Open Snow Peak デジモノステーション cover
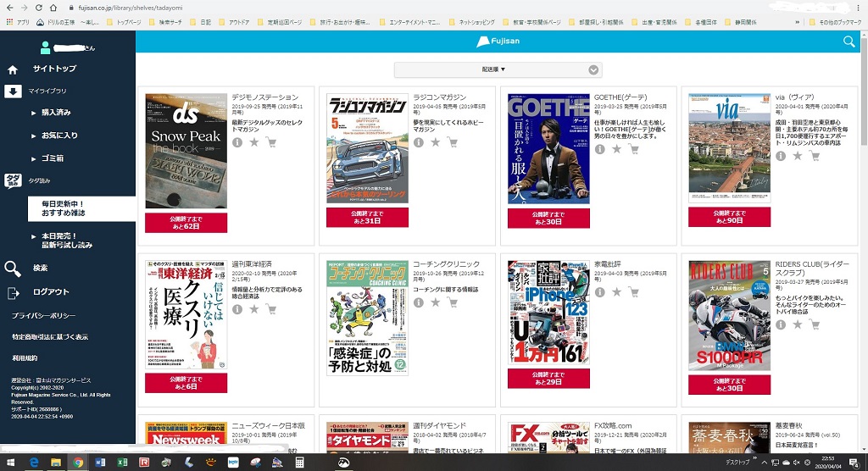The height and width of the screenshot is (471, 868). coord(186,151)
